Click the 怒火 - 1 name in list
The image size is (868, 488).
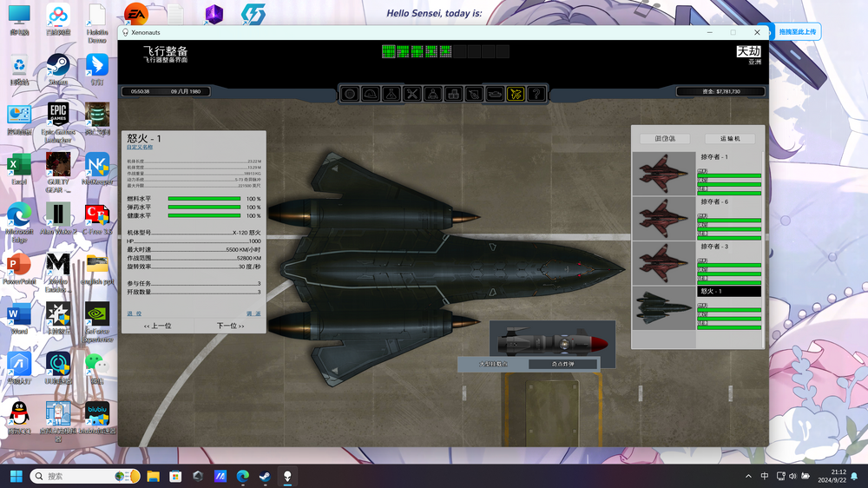728,291
